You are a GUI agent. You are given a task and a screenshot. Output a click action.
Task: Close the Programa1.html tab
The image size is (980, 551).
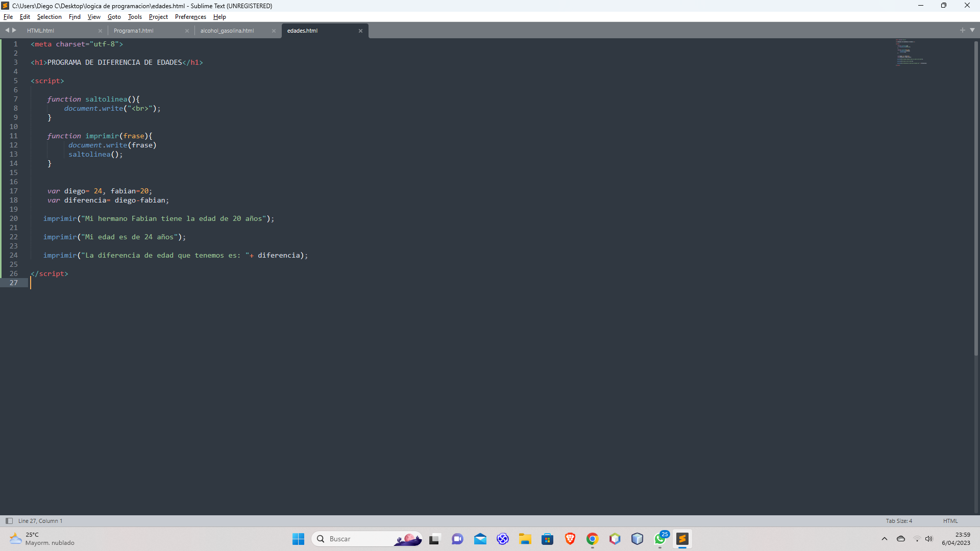click(187, 31)
